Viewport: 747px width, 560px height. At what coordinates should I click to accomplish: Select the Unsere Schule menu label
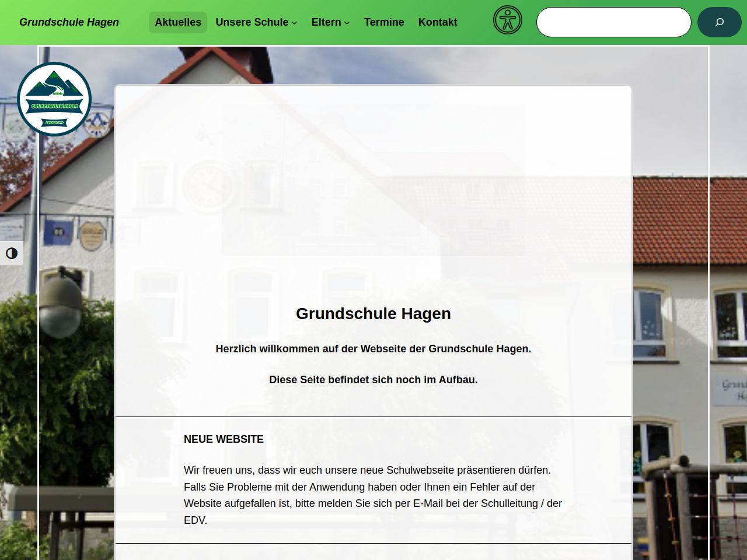tap(252, 22)
